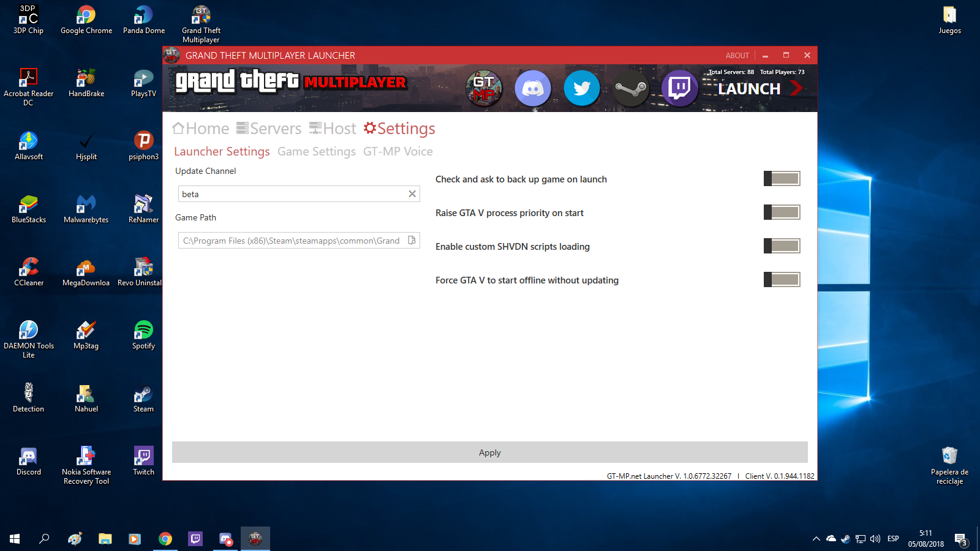This screenshot has width=980, height=551.
Task: Open Game Settings sub-tab
Action: click(317, 151)
